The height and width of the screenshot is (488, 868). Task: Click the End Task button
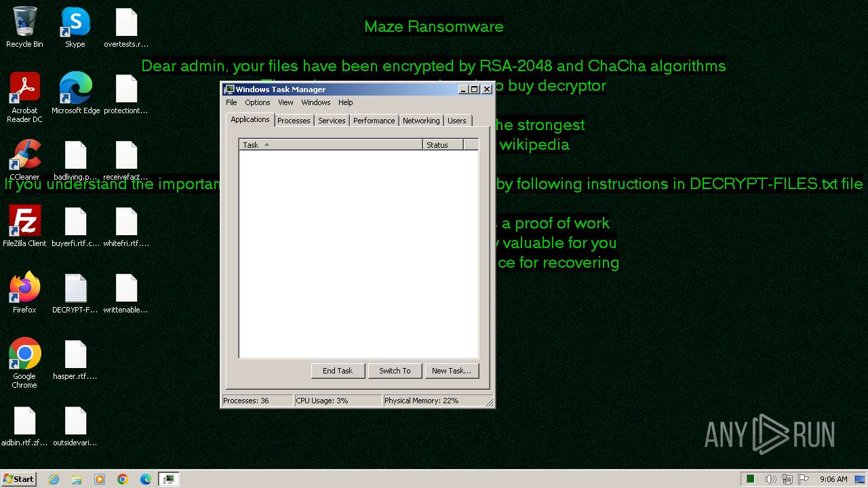tap(338, 371)
